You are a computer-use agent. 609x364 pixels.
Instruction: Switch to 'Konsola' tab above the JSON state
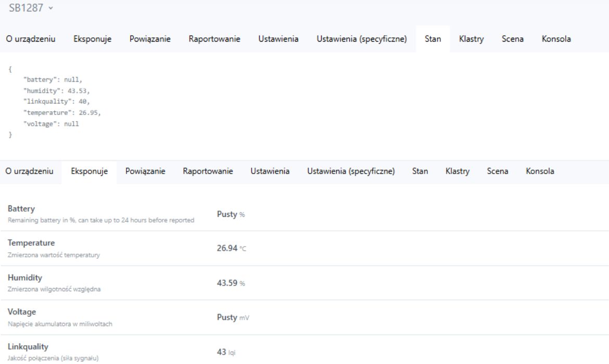pyautogui.click(x=556, y=40)
